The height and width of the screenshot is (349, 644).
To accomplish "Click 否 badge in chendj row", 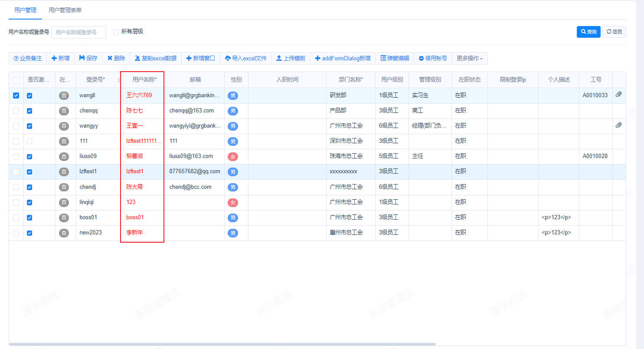I will pyautogui.click(x=64, y=187).
